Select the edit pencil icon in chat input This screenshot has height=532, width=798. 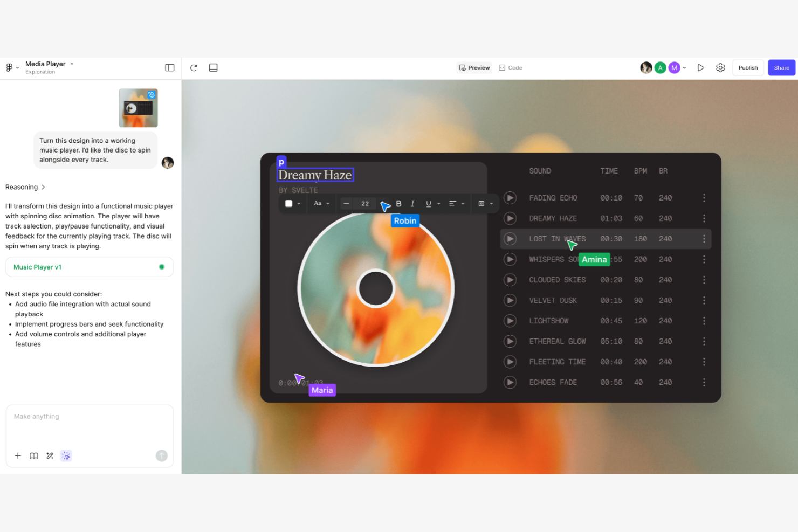pos(50,455)
